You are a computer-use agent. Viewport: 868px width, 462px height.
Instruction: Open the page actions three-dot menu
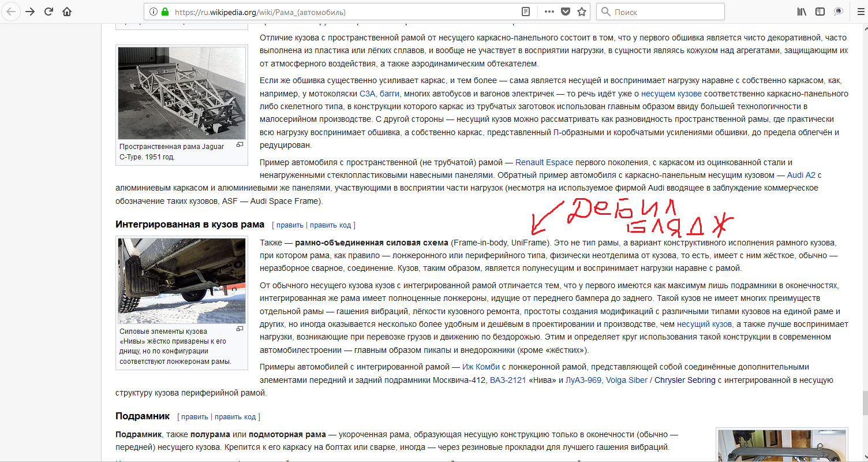(x=549, y=12)
